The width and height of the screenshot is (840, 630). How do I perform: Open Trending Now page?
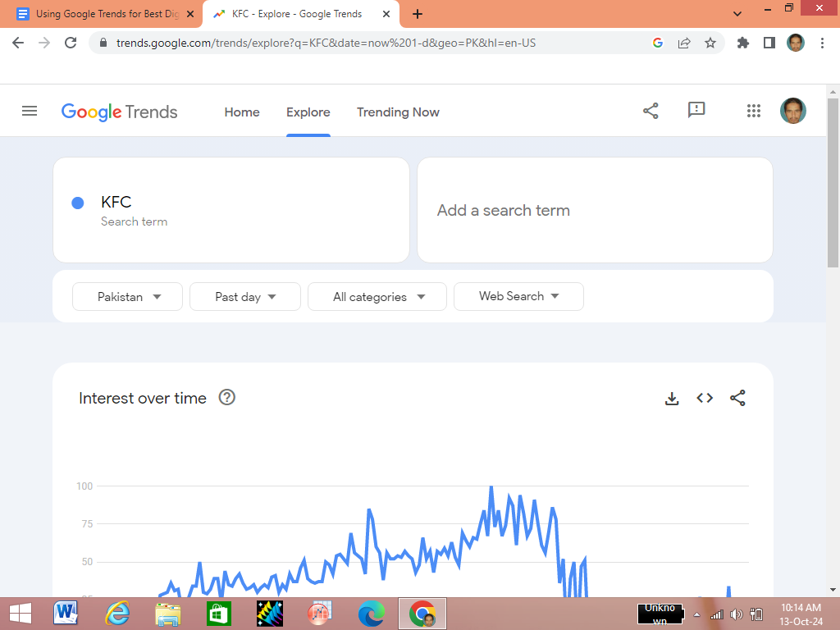[x=398, y=112]
